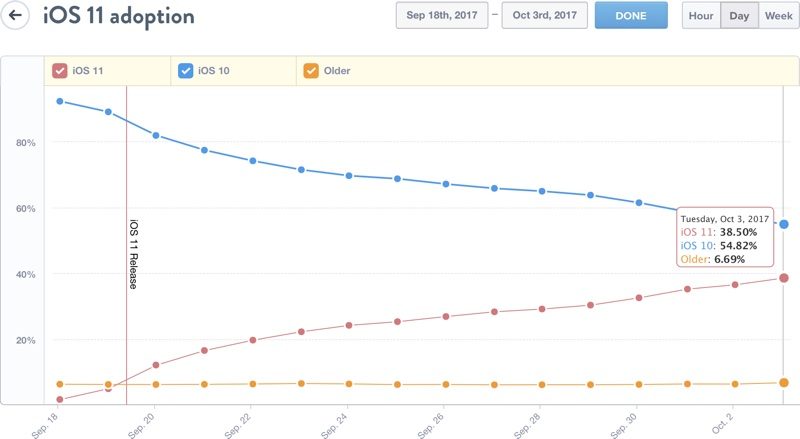The image size is (800, 439).
Task: Click the iOS 11 legend label
Action: pos(89,71)
